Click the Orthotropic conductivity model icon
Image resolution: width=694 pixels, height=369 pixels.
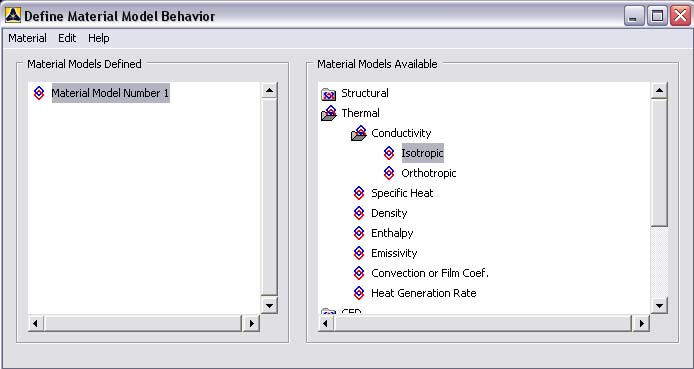[x=389, y=173]
